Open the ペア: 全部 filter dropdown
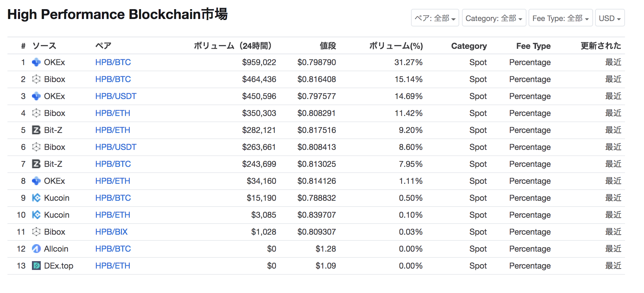The height and width of the screenshot is (293, 644). [435, 18]
